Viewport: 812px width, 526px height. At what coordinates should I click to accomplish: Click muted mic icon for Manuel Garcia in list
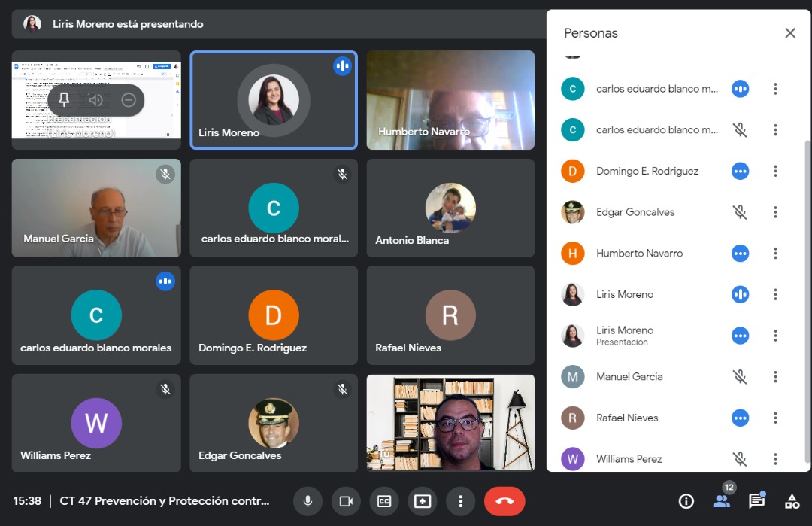(740, 377)
